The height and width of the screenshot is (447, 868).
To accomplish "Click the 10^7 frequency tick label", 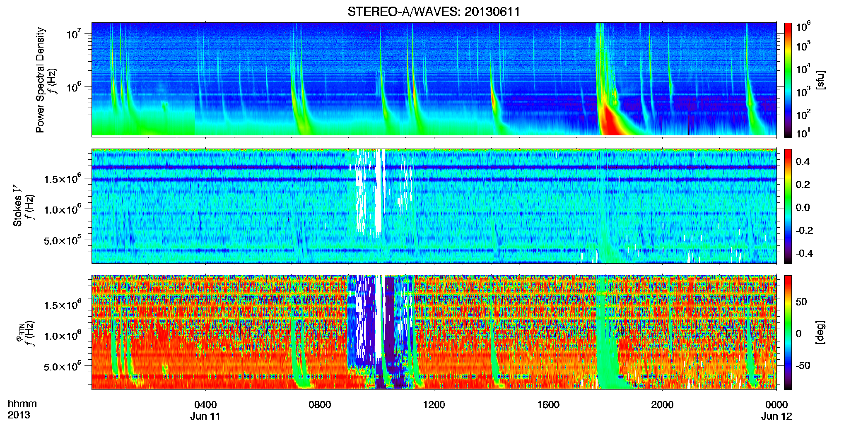I will click(75, 33).
